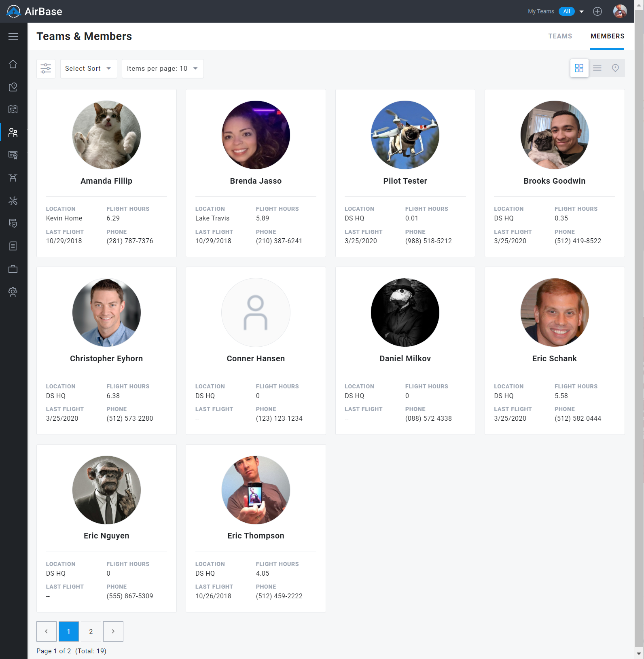Image resolution: width=644 pixels, height=659 pixels.
Task: Switch to map pin view
Action: (x=615, y=68)
